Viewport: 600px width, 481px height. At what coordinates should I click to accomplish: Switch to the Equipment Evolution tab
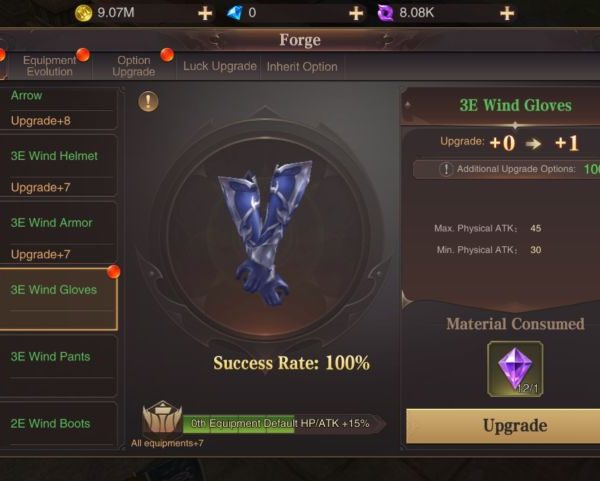pos(50,66)
